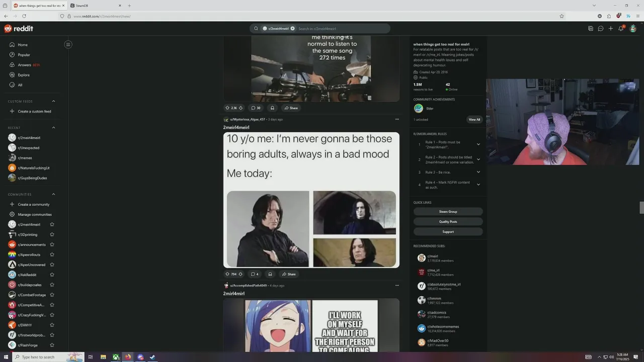
Task: Give award on Snape post
Action: (270, 274)
